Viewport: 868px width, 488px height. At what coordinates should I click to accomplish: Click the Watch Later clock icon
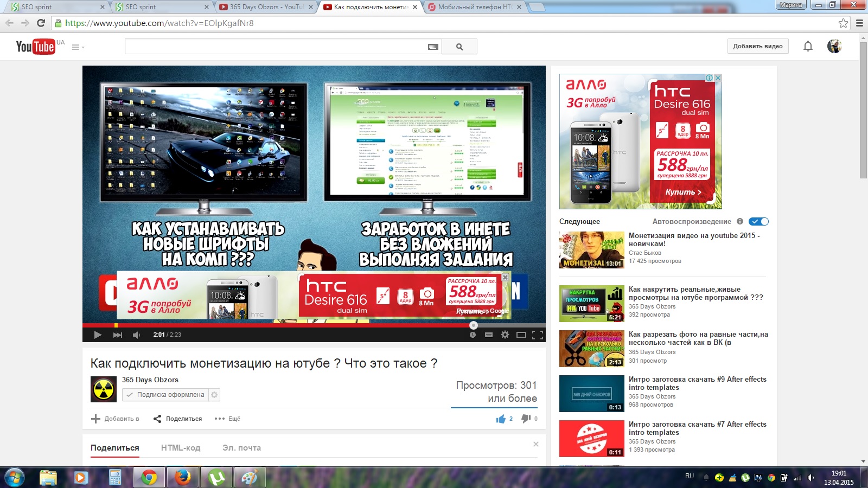point(473,335)
